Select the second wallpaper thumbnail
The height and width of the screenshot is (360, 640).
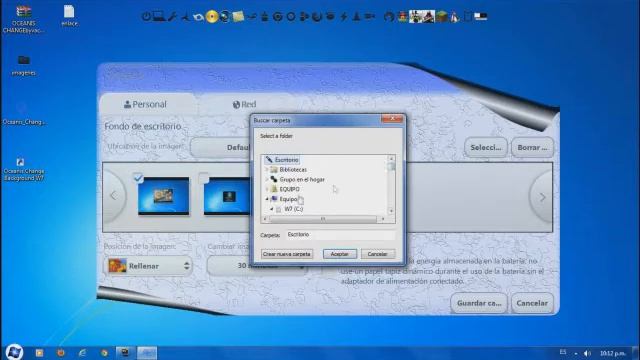pyautogui.click(x=227, y=196)
